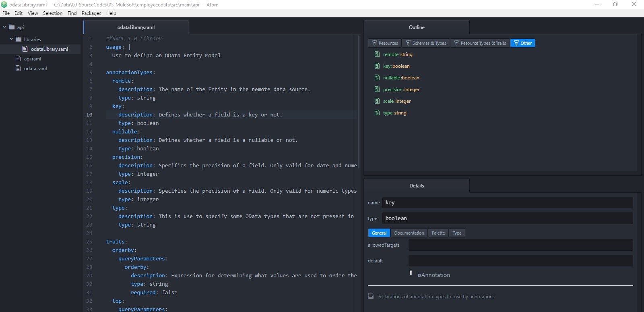Open the Packages menu
Screen dimensions: 644x312
pos(91,13)
